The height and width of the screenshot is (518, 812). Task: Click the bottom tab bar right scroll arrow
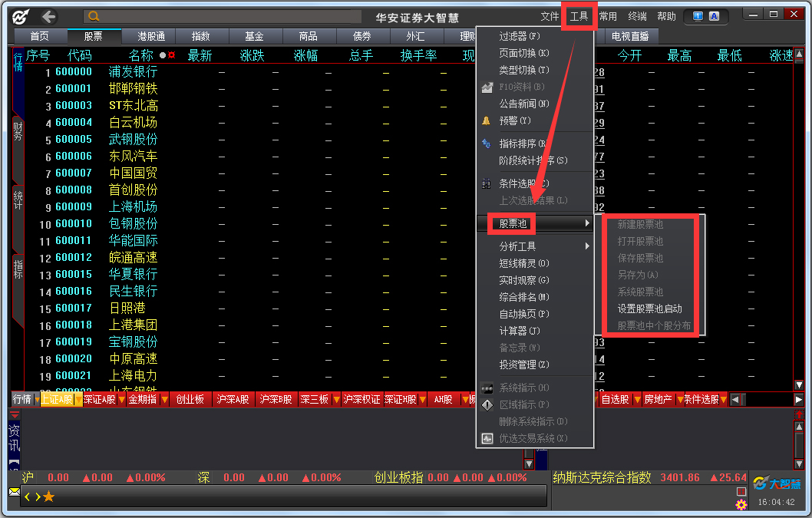(798, 399)
